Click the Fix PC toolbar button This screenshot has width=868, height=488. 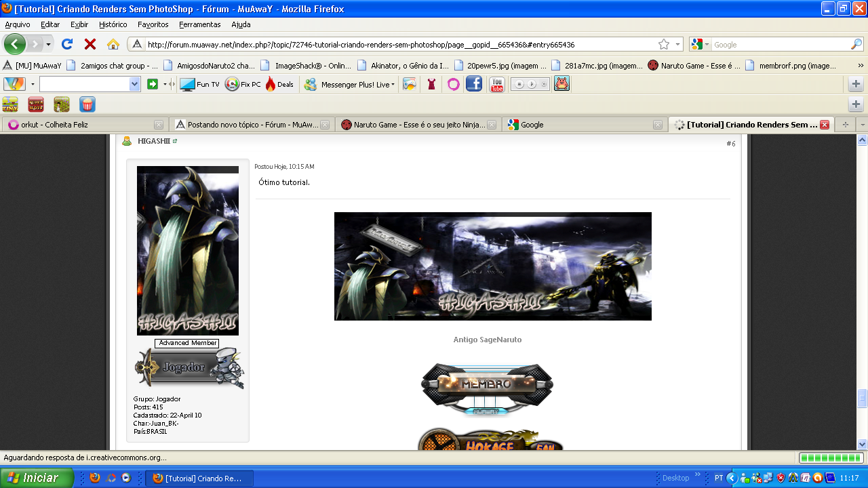243,85
